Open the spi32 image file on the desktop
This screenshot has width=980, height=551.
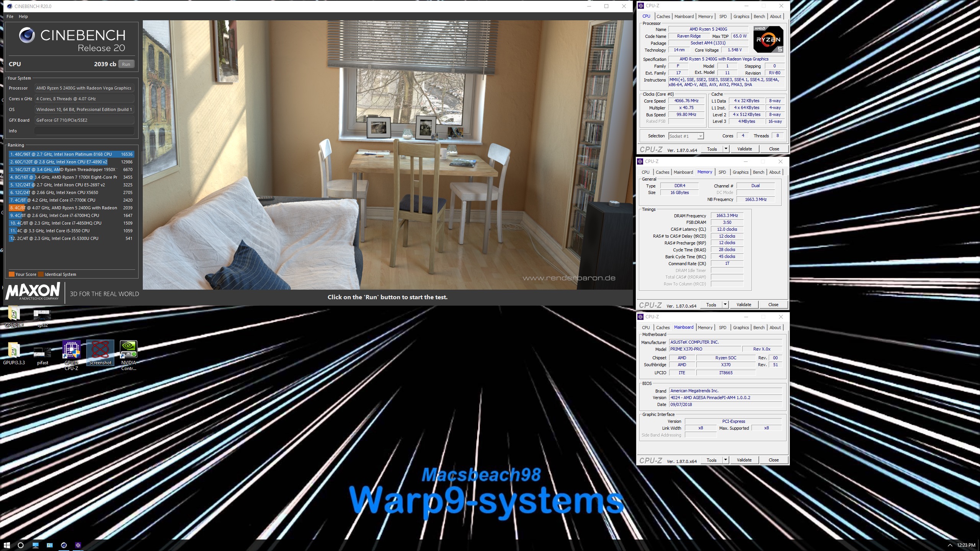point(42,318)
